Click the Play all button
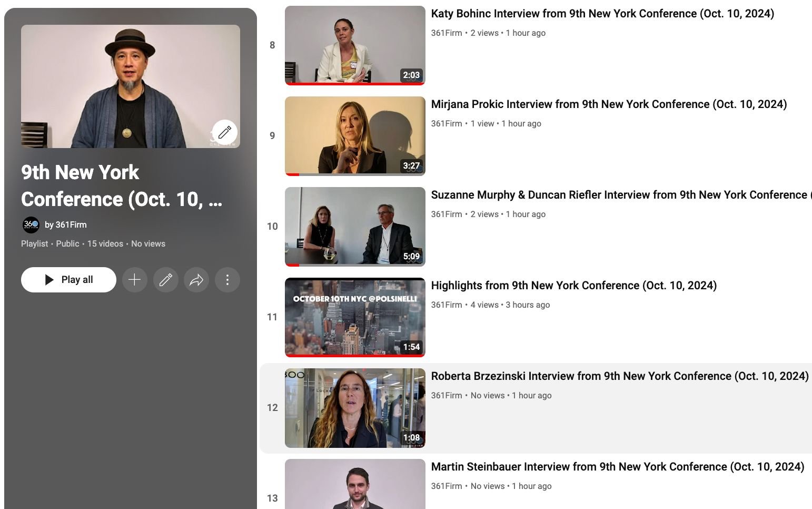 pyautogui.click(x=68, y=280)
